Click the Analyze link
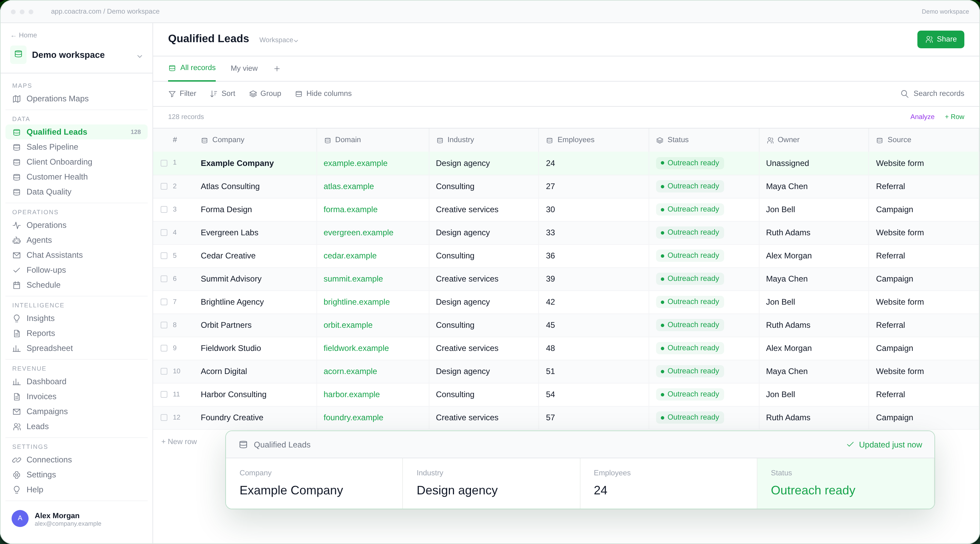Image resolution: width=980 pixels, height=544 pixels. point(922,117)
